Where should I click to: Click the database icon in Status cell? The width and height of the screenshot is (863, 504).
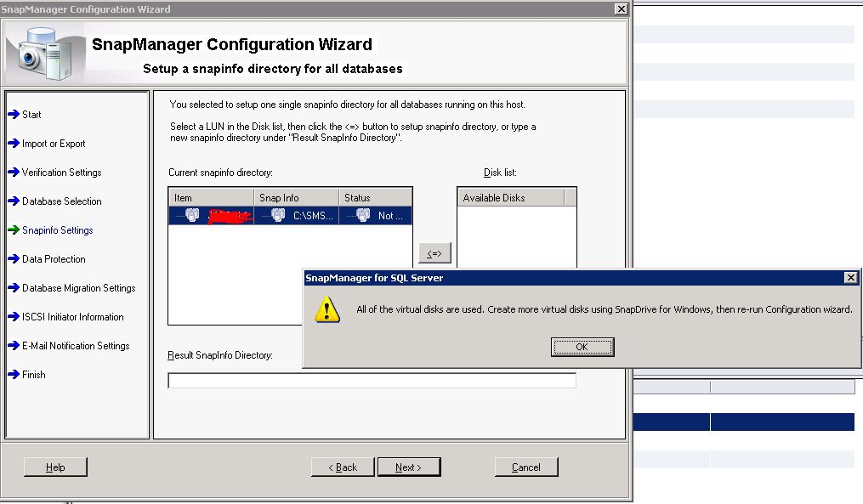(x=363, y=215)
